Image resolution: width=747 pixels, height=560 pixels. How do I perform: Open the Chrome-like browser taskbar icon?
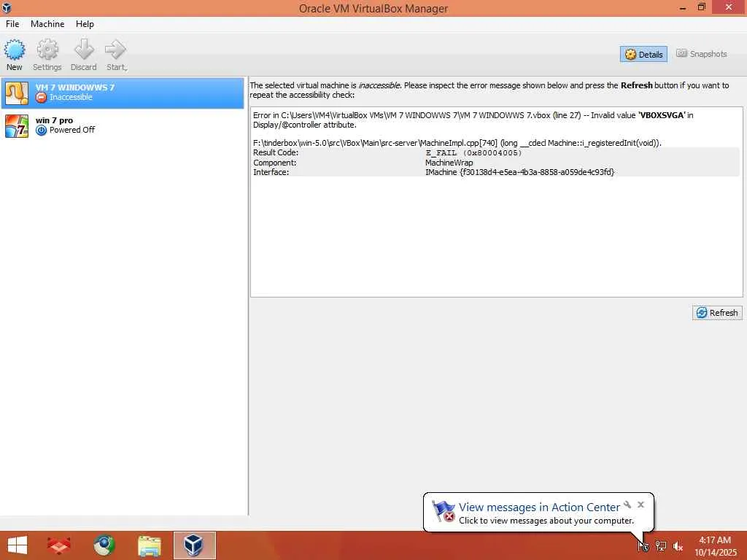(x=104, y=545)
